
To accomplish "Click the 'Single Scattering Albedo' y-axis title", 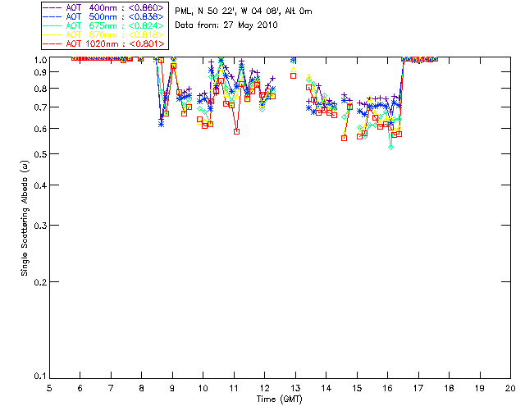I will [26, 218].
